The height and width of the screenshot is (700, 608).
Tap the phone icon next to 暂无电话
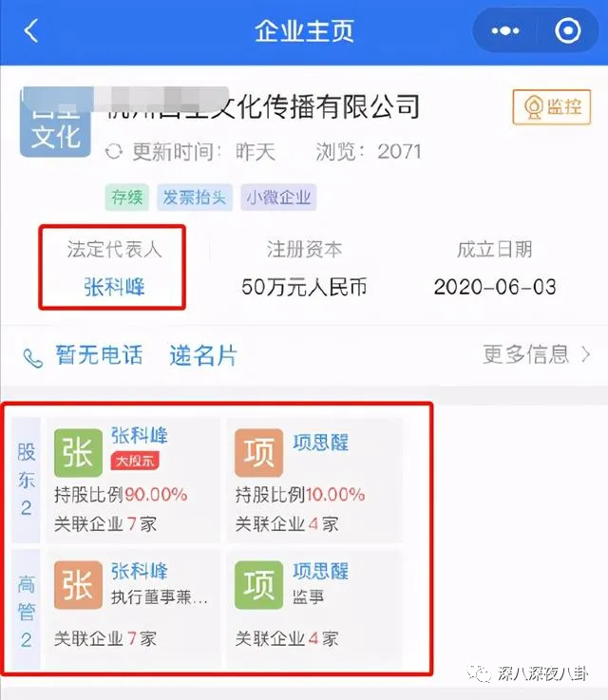click(x=33, y=358)
